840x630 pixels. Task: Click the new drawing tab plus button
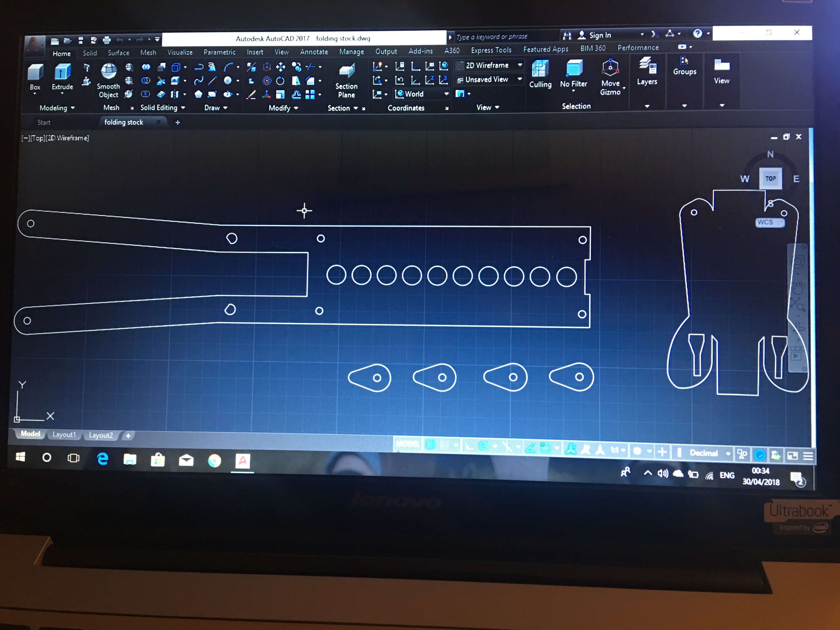tap(177, 122)
